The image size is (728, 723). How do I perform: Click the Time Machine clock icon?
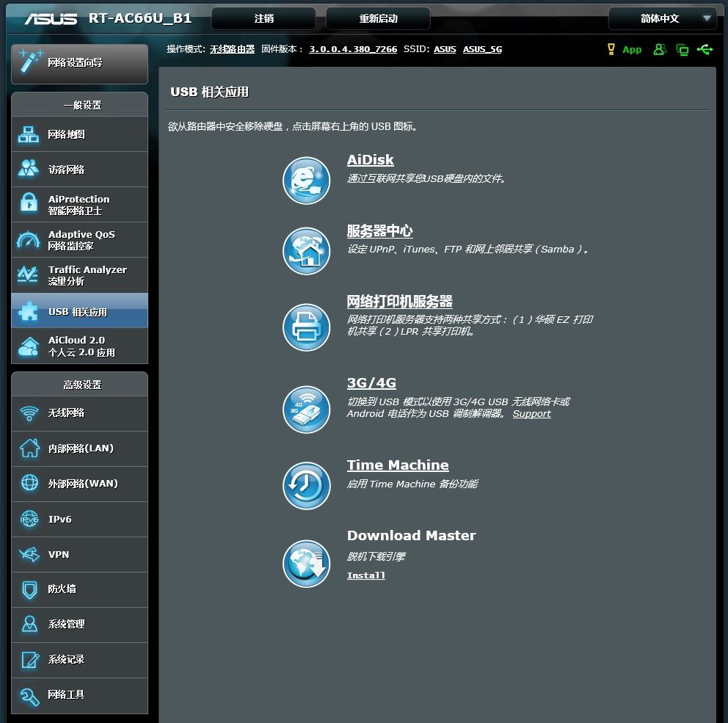point(306,485)
